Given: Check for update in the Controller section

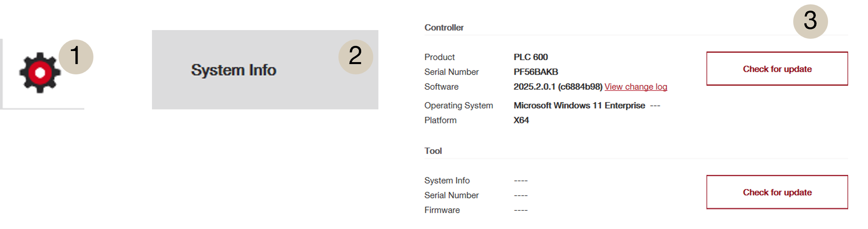Looking at the screenshot, I should coord(777,69).
